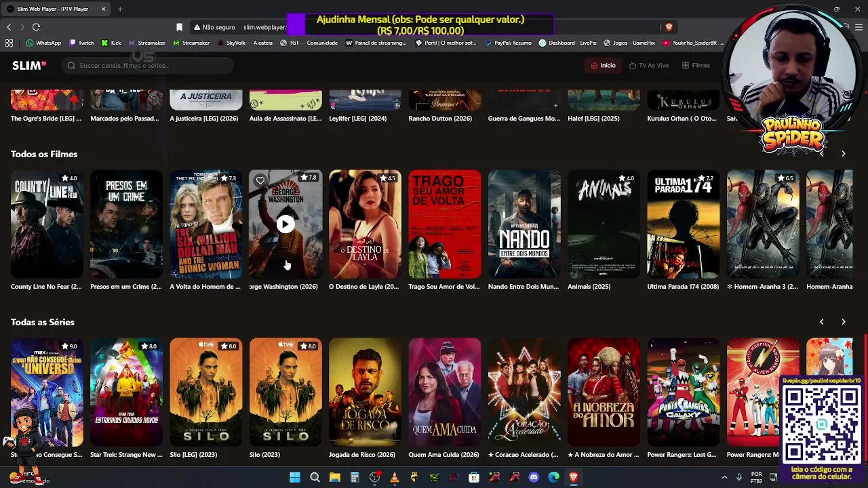Open Microsoft Edge from the taskbar

click(x=553, y=477)
